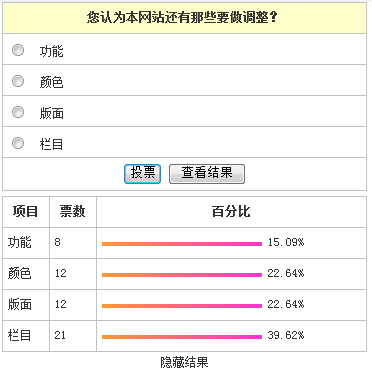The image size is (372, 370).
Task: Click the 颜色 row in results table
Action: [x=185, y=274]
